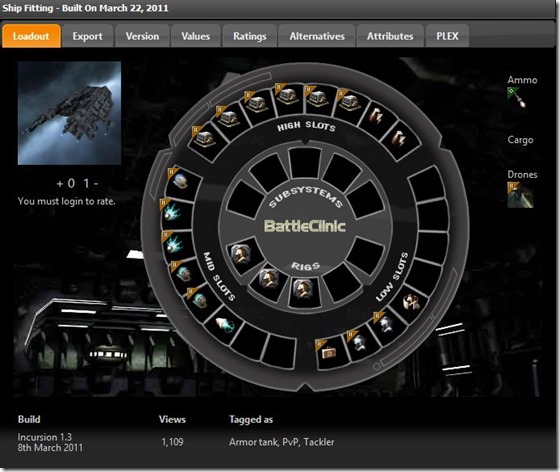Open the PLEX tab

(447, 36)
